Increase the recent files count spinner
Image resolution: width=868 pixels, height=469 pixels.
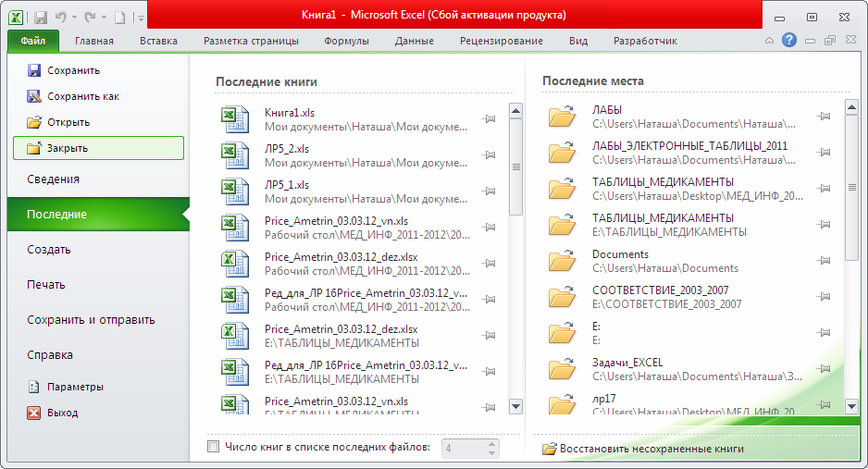(x=491, y=444)
